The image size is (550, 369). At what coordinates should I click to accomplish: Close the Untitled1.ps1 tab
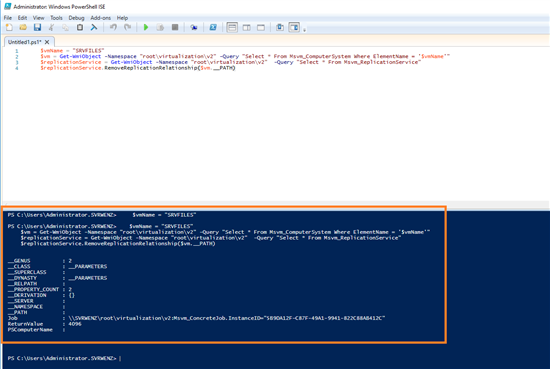47,42
